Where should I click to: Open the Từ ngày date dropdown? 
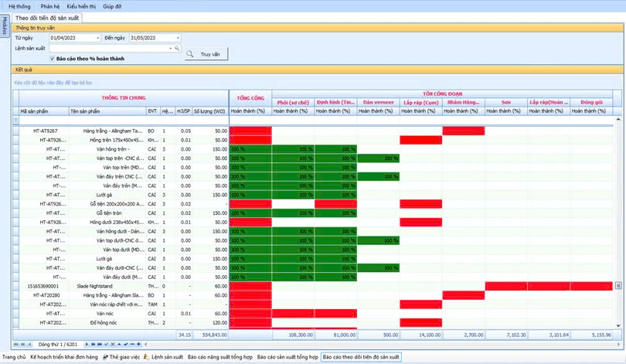pyautogui.click(x=98, y=38)
